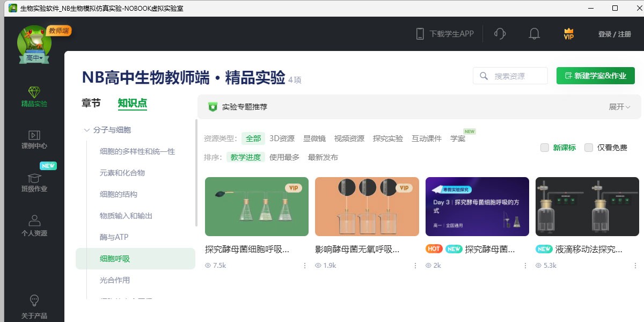
Task: Switch to the 章节 tab
Action: [91, 103]
